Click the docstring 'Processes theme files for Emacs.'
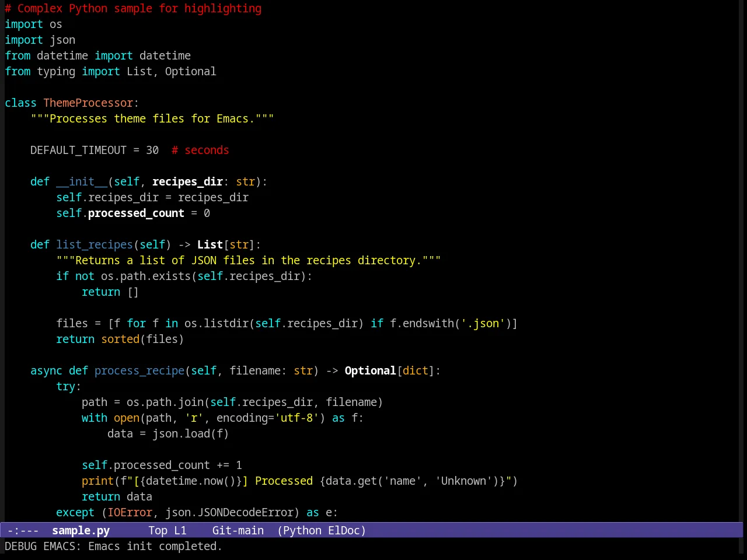 point(152,118)
